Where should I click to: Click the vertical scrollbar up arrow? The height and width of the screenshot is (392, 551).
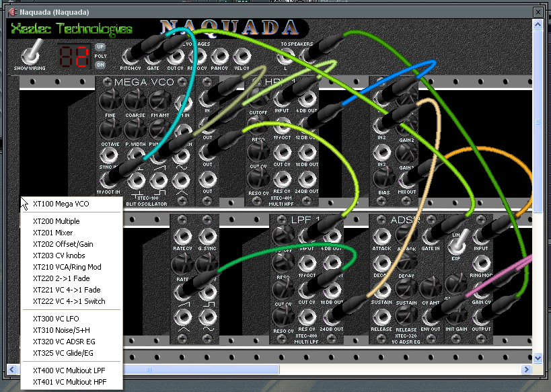tap(538, 25)
